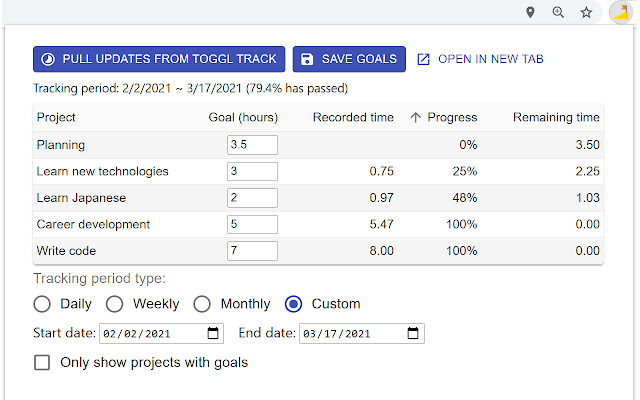
Task: Click the open-in-new-tab arrow icon
Action: click(423, 59)
